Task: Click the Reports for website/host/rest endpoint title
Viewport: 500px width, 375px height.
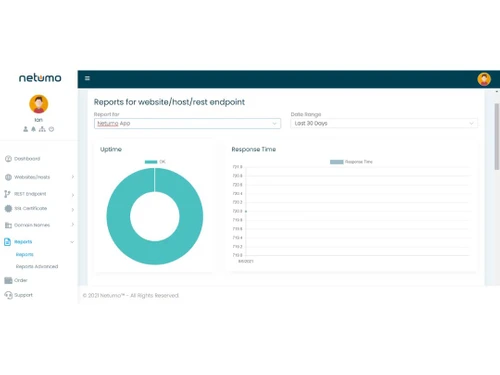Action: pos(169,102)
